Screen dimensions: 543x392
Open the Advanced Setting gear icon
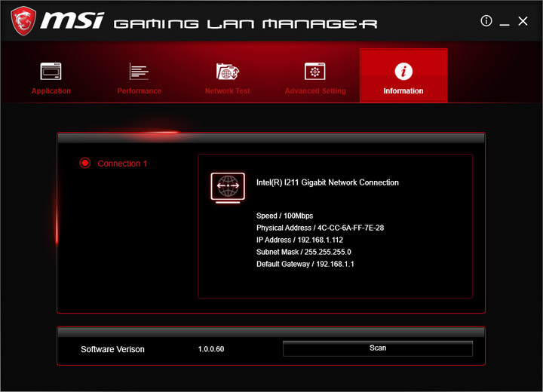(x=314, y=71)
